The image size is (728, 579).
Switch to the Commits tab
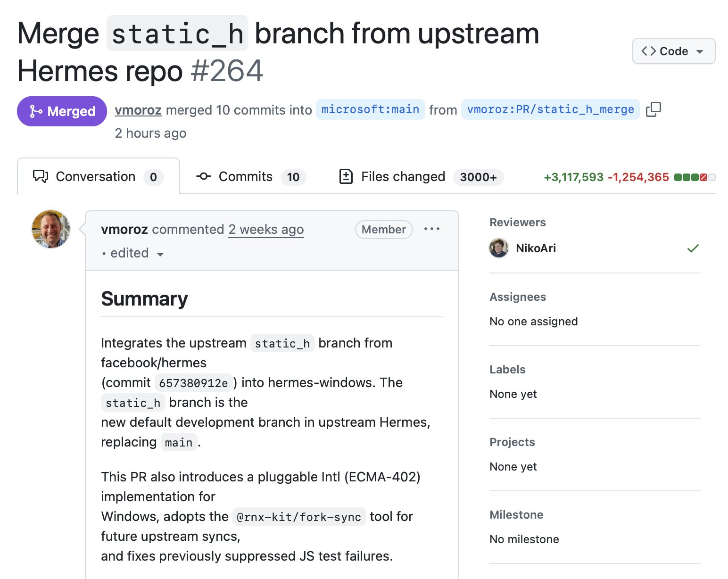tap(251, 177)
